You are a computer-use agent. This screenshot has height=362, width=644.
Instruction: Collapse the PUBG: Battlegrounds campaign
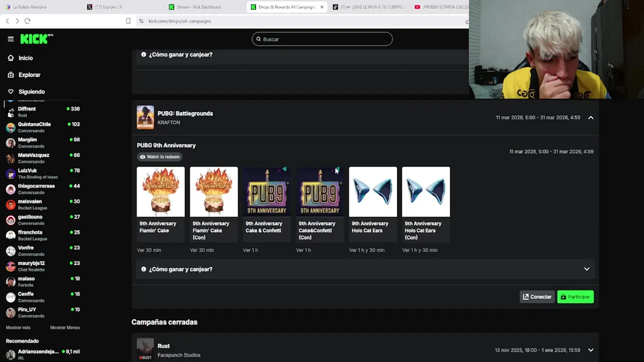(591, 118)
